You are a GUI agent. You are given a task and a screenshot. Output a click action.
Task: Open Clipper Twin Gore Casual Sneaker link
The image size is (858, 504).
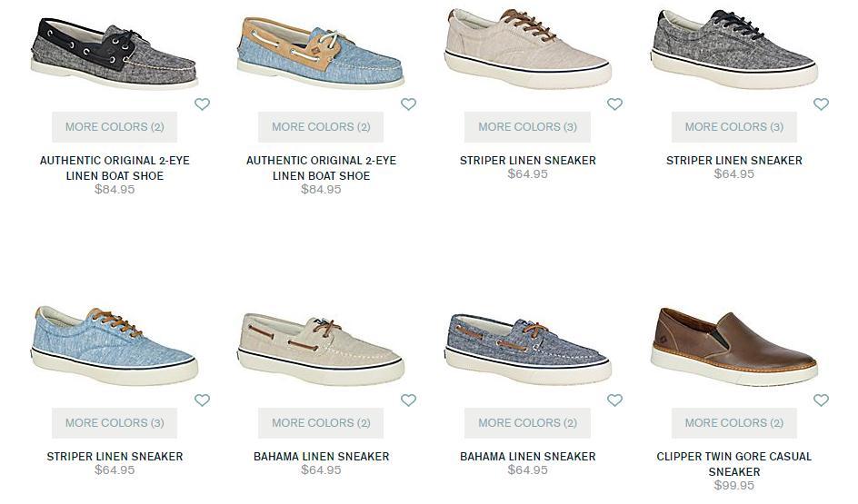pos(733,464)
